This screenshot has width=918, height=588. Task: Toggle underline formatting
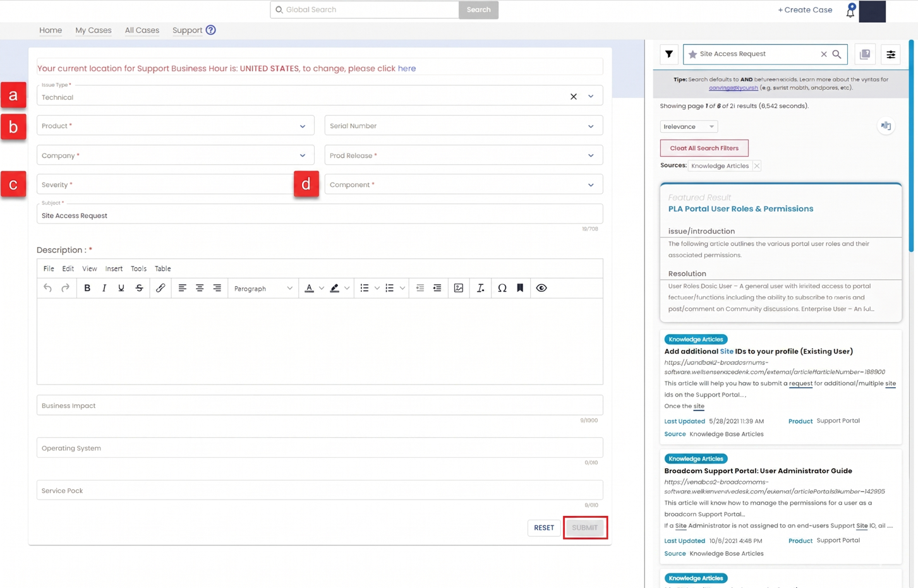click(121, 288)
